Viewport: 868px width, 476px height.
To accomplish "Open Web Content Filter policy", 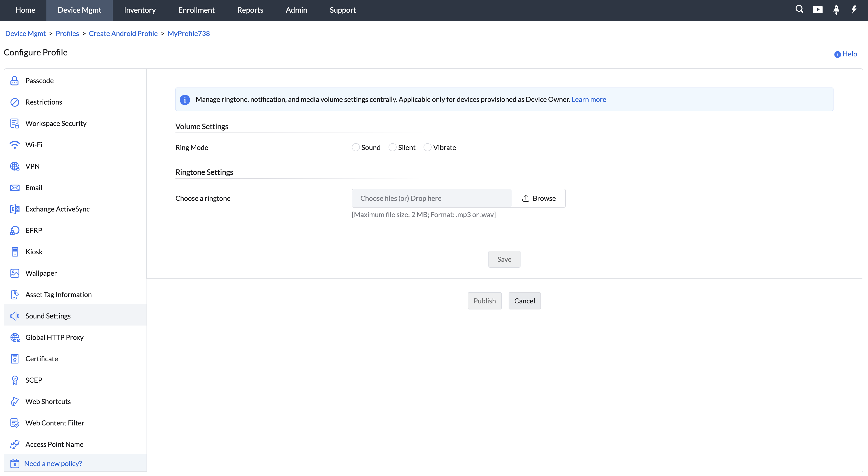I will (x=55, y=423).
